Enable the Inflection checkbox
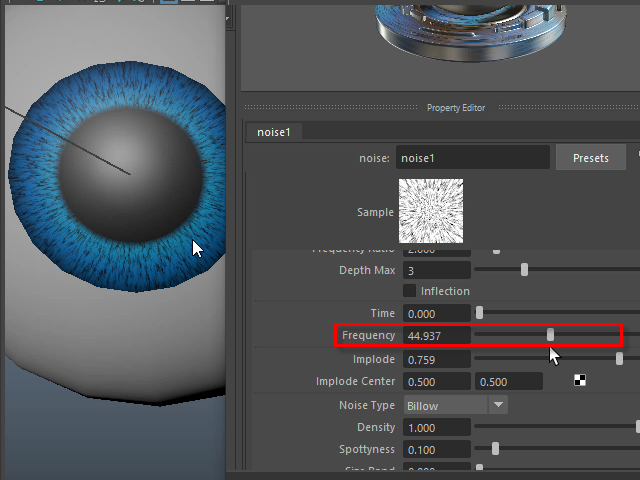Viewport: 640px width, 480px height. [410, 291]
